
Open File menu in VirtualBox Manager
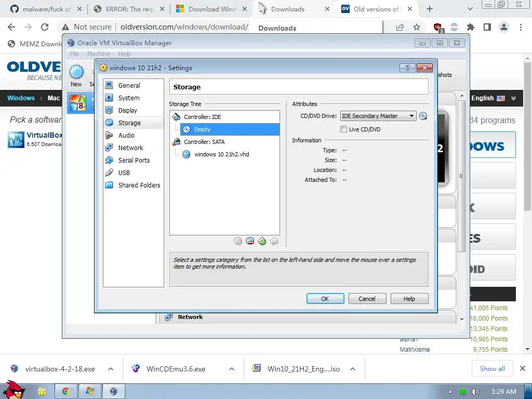point(74,54)
